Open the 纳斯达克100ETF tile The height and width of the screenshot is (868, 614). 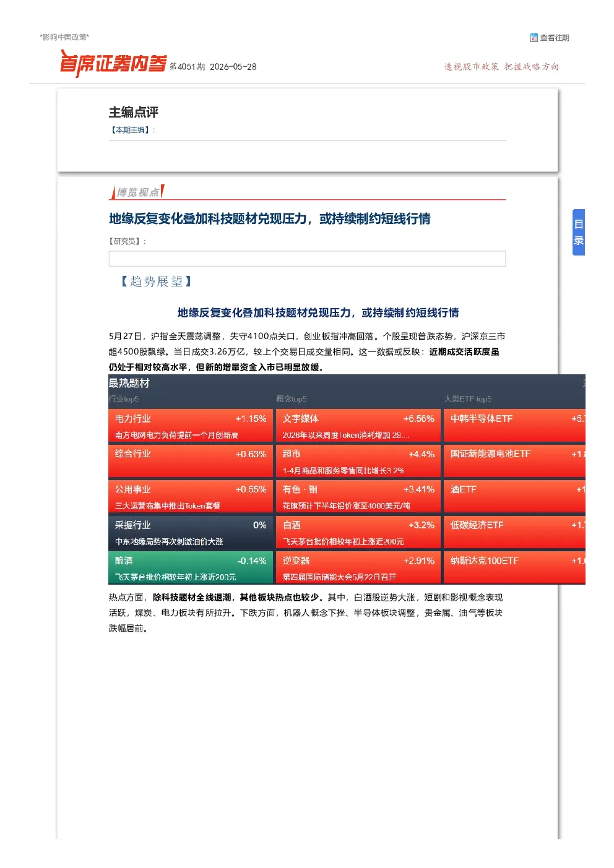(514, 568)
